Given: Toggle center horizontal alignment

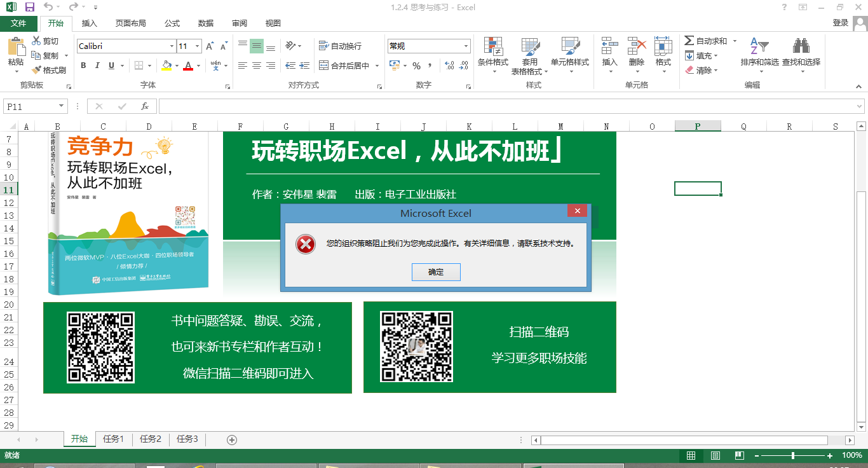Looking at the screenshot, I should (257, 65).
